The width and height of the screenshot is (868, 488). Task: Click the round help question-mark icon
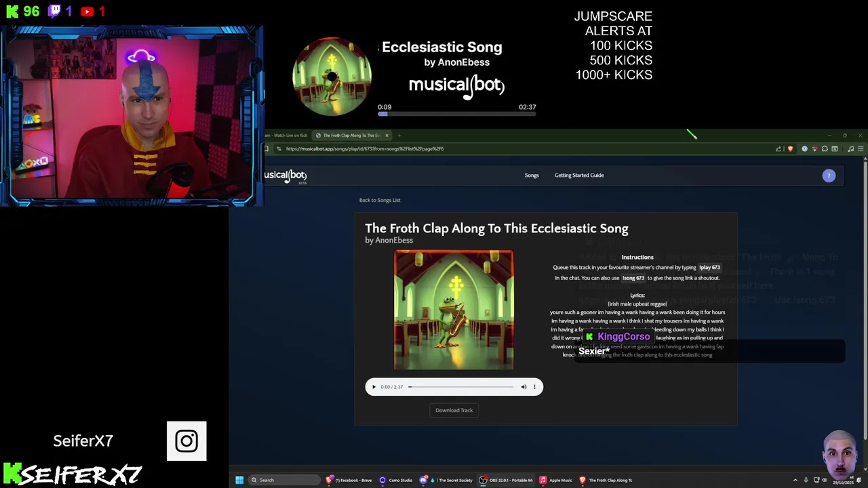pyautogui.click(x=829, y=176)
